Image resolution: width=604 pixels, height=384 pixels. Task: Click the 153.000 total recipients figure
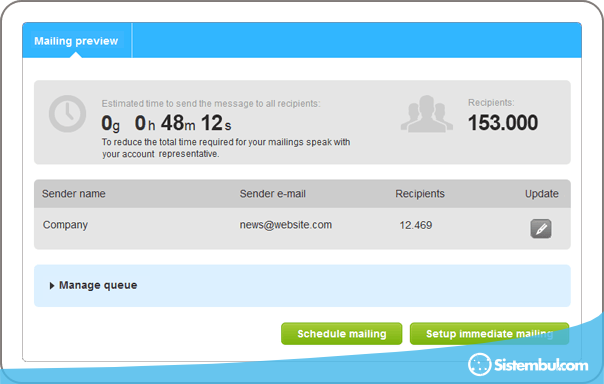tap(503, 123)
